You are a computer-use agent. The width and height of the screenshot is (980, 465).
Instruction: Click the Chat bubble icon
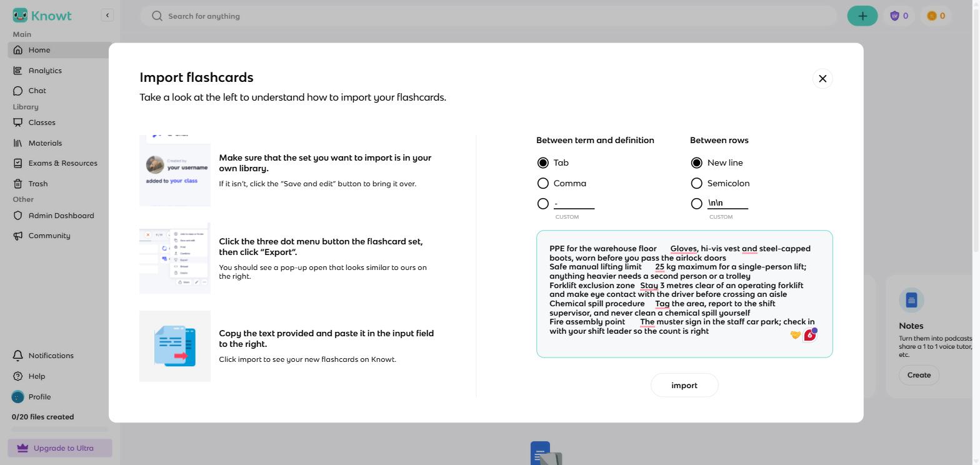[18, 91]
